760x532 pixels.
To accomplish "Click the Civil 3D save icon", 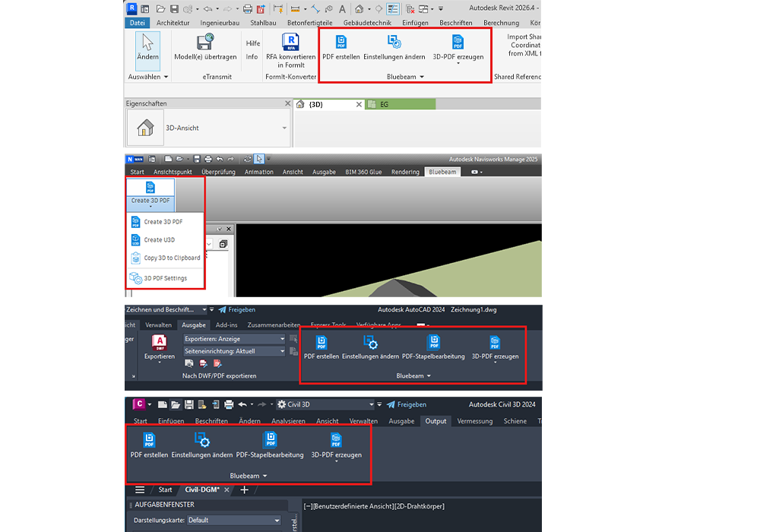I will 189,404.
